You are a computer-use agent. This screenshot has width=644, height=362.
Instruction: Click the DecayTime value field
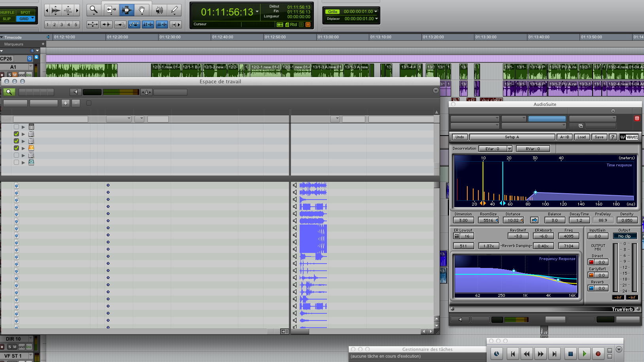(x=579, y=221)
